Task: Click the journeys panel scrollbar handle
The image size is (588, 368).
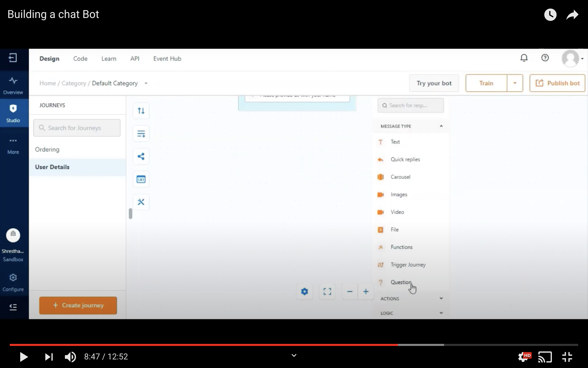Action: pyautogui.click(x=130, y=214)
